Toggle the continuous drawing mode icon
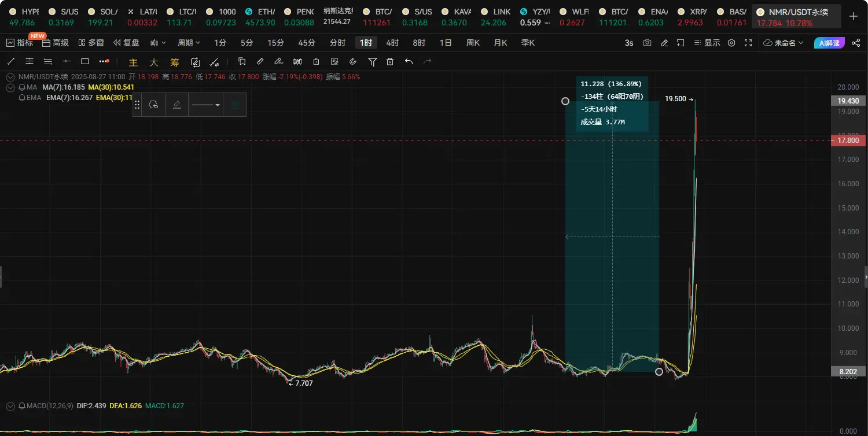Viewport: 868px width, 436px height. pos(195,62)
